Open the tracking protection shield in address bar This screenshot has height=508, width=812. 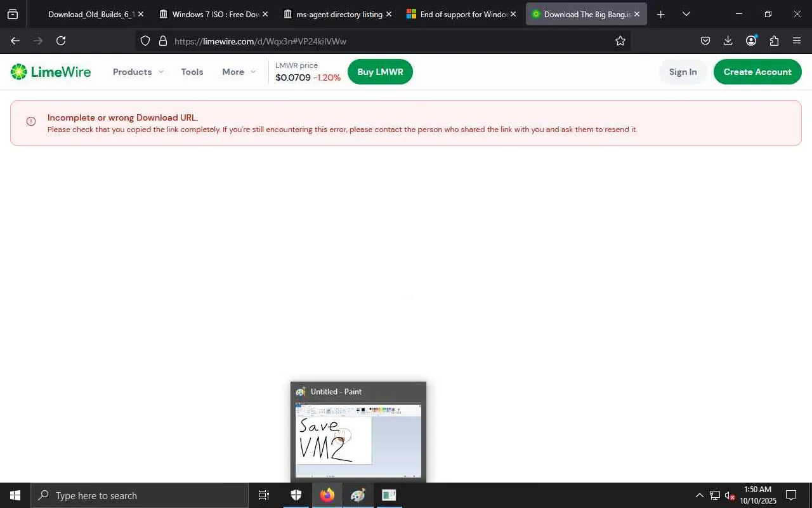[145, 41]
